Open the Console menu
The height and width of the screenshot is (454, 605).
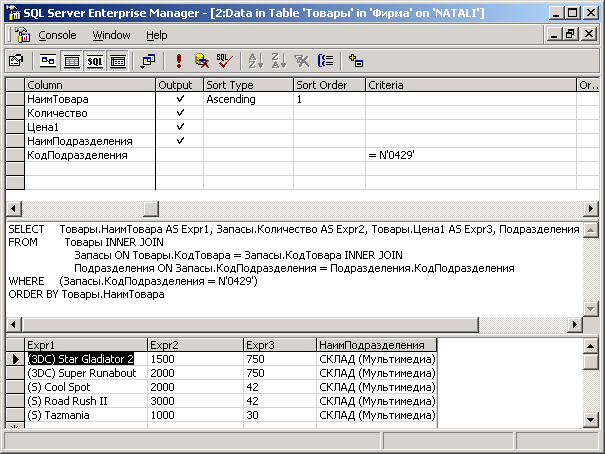tap(57, 35)
